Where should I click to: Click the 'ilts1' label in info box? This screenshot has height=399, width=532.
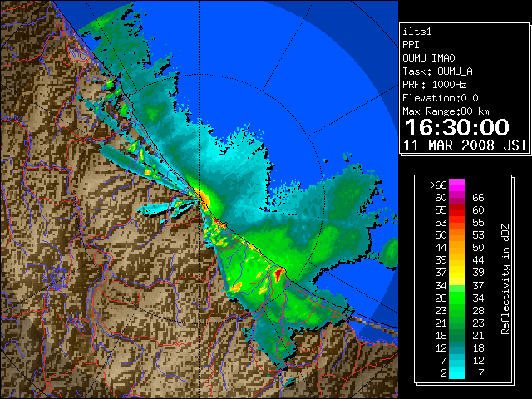[417, 32]
